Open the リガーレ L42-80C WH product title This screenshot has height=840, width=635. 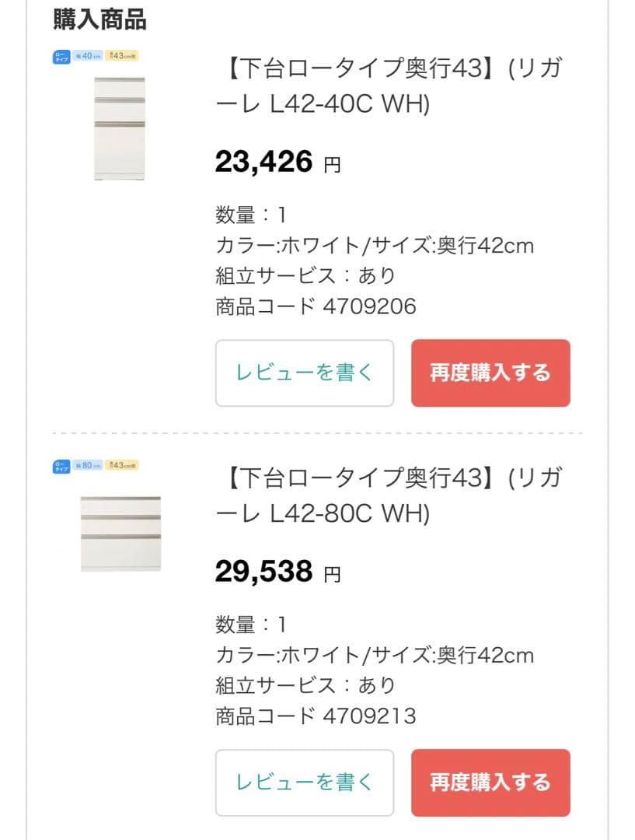click(386, 496)
